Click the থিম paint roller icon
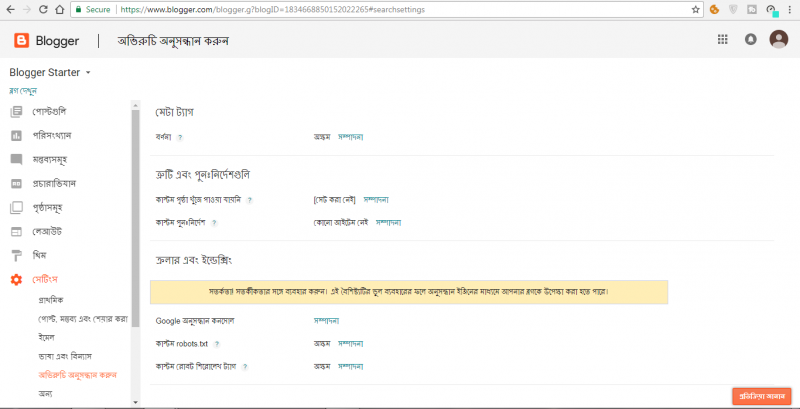The image size is (800, 409). [16, 255]
